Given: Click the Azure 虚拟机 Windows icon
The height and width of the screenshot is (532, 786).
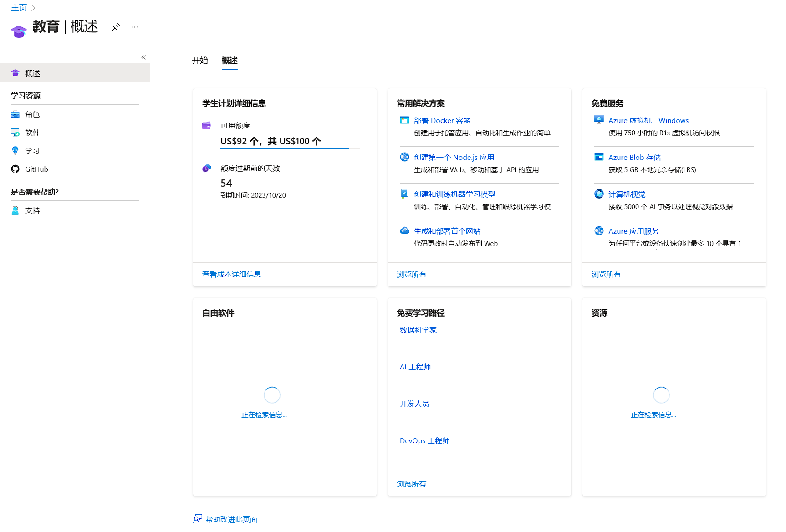Looking at the screenshot, I should (599, 120).
